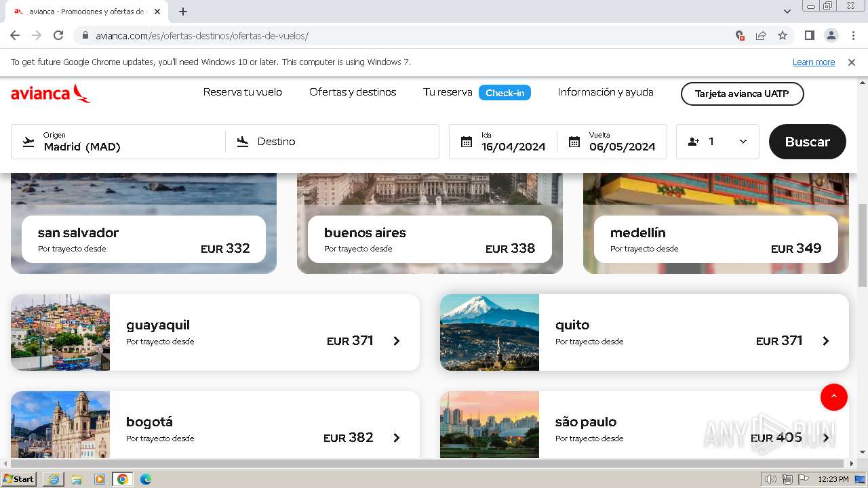Screen dimensions: 868x488
Task: Open Internet Explorer from the taskbar
Action: click(54, 479)
